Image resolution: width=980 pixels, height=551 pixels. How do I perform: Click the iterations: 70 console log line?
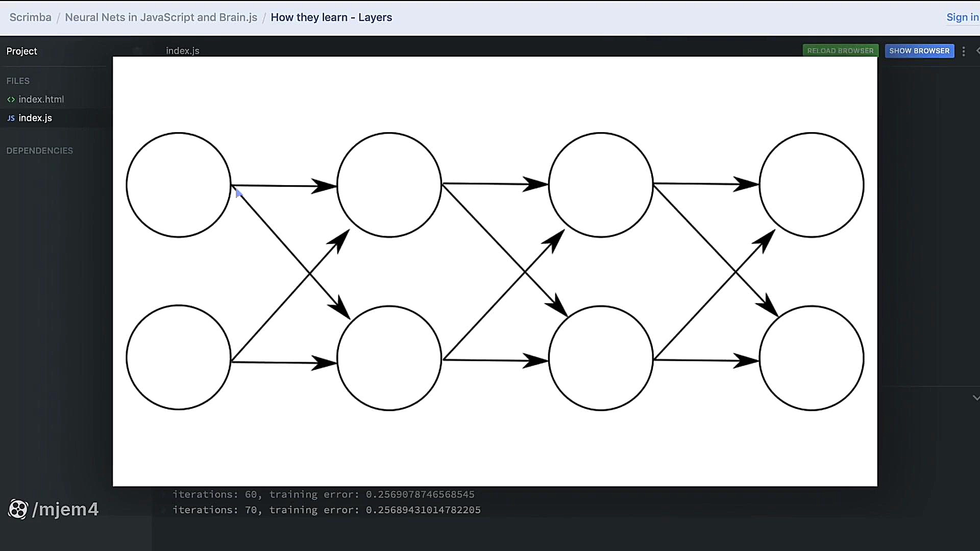click(327, 510)
